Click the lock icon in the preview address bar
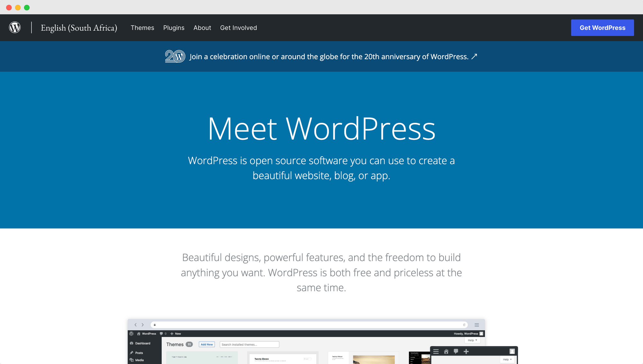Viewport: 643px width, 364px height. (x=155, y=325)
